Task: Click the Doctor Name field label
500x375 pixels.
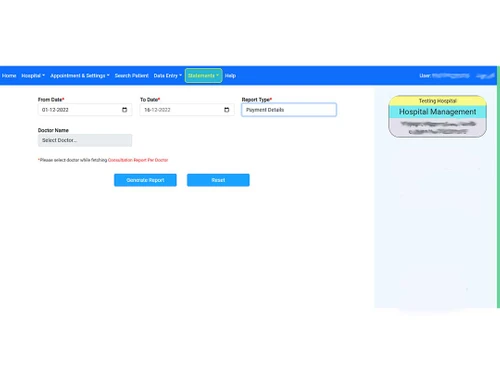Action: click(x=53, y=130)
